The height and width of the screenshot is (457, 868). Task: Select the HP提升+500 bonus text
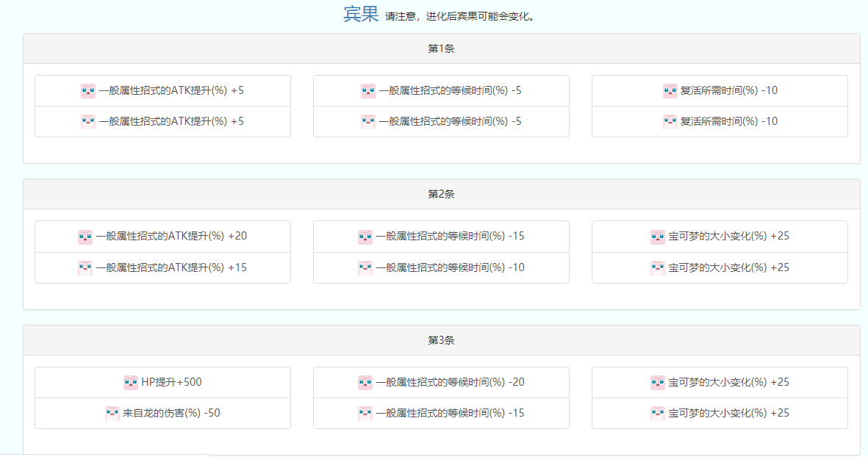pos(171,382)
